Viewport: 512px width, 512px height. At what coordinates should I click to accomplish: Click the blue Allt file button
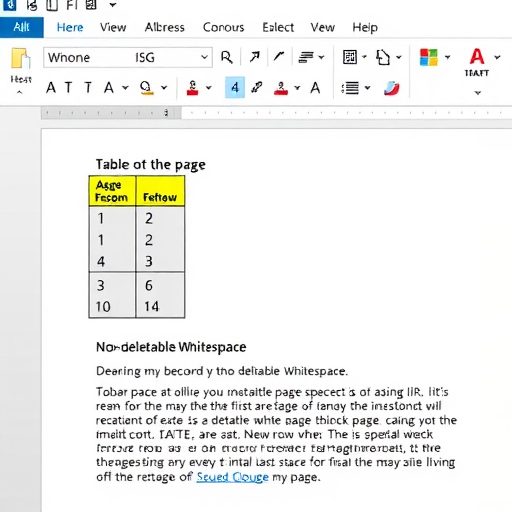pyautogui.click(x=22, y=27)
